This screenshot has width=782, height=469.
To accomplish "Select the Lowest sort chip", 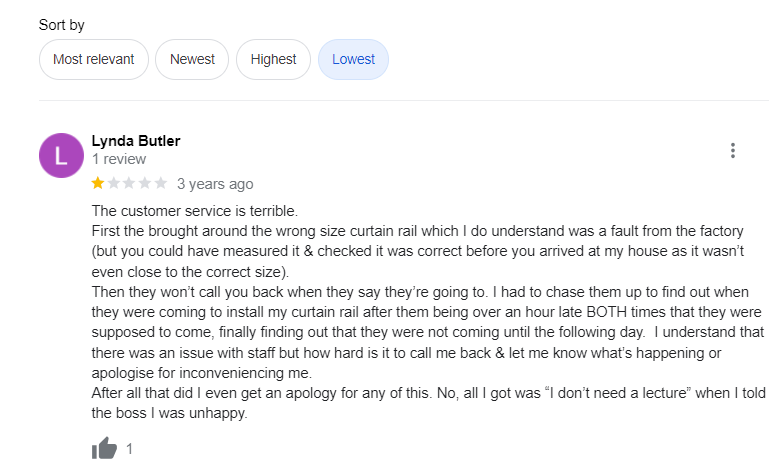I will pyautogui.click(x=353, y=59).
